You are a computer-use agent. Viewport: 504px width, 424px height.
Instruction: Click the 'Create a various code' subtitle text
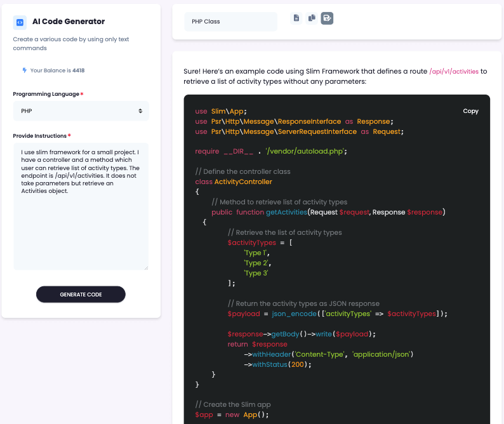[70, 44]
